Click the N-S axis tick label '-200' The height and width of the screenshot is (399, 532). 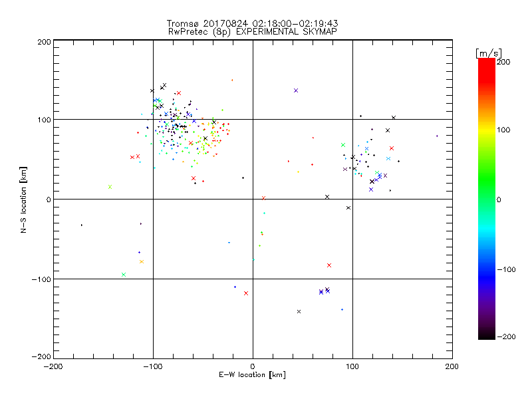coord(41,356)
